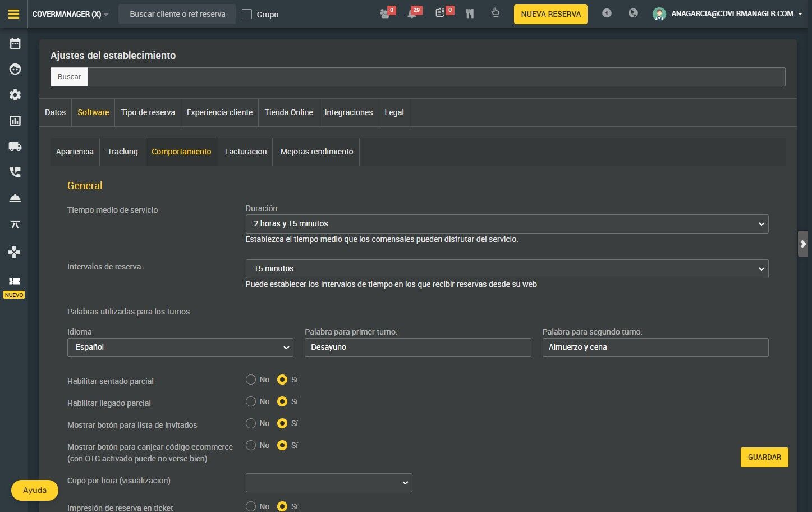Open the notifications bell with 29 badge
Viewport: 812px width, 512px height.
pyautogui.click(x=412, y=14)
